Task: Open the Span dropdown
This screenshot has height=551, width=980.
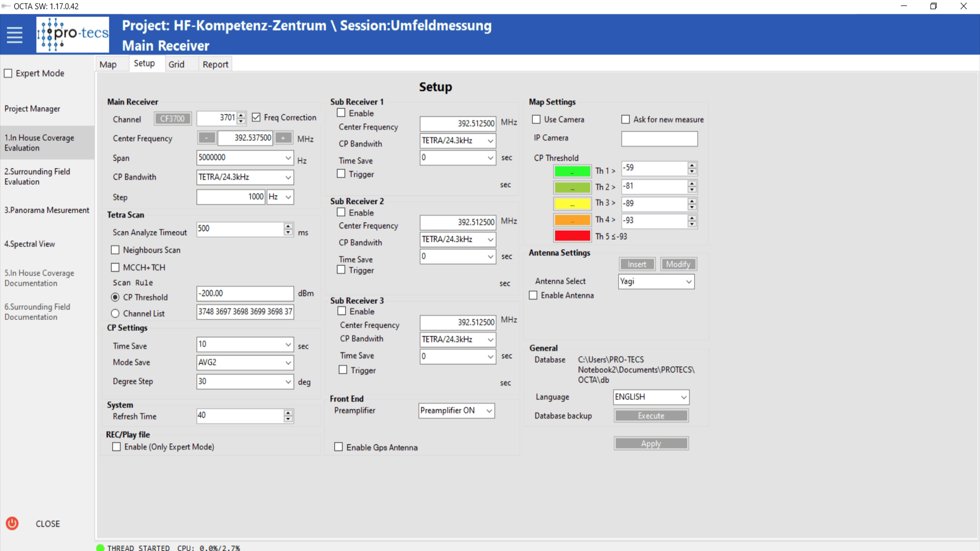Action: click(288, 158)
